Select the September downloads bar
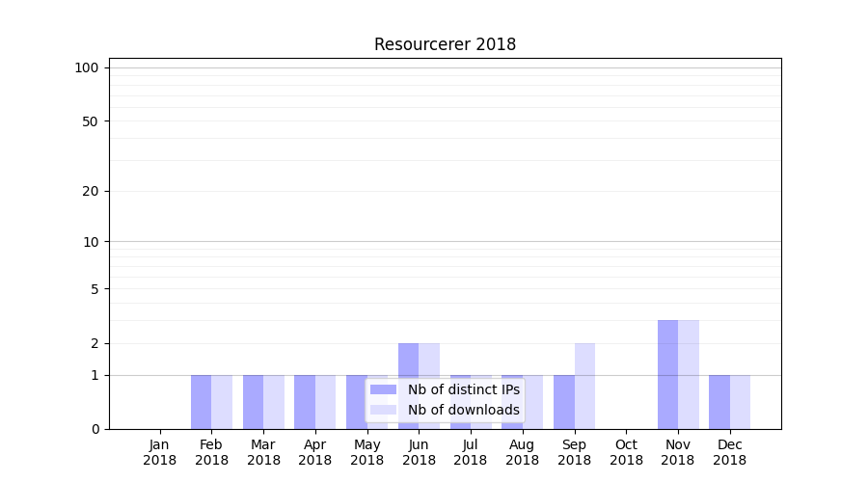868x482 pixels. pos(584,386)
